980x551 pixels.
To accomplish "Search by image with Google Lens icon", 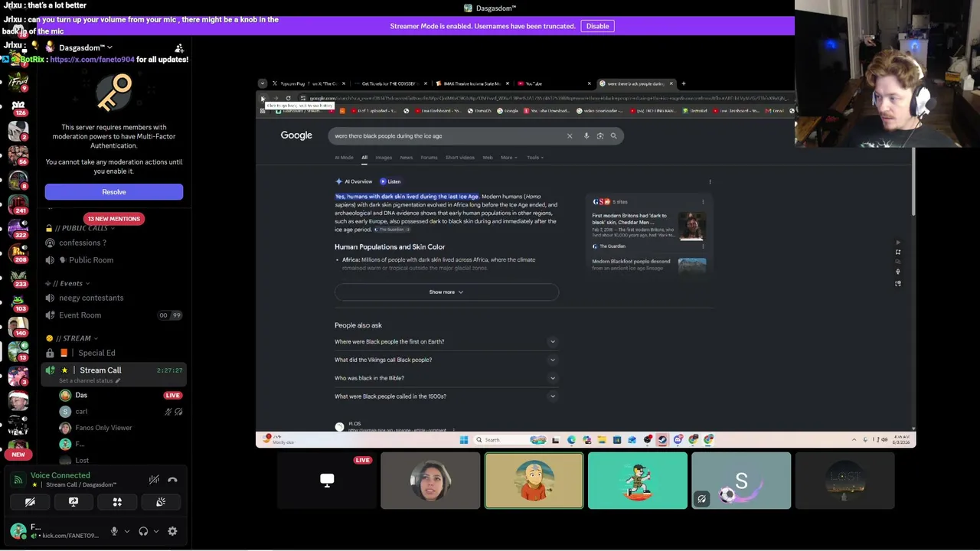I will pos(600,136).
